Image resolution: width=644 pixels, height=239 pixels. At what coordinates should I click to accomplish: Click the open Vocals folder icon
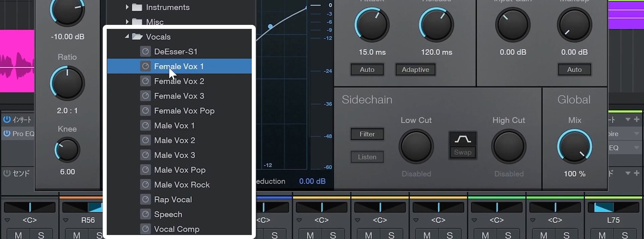click(x=137, y=37)
